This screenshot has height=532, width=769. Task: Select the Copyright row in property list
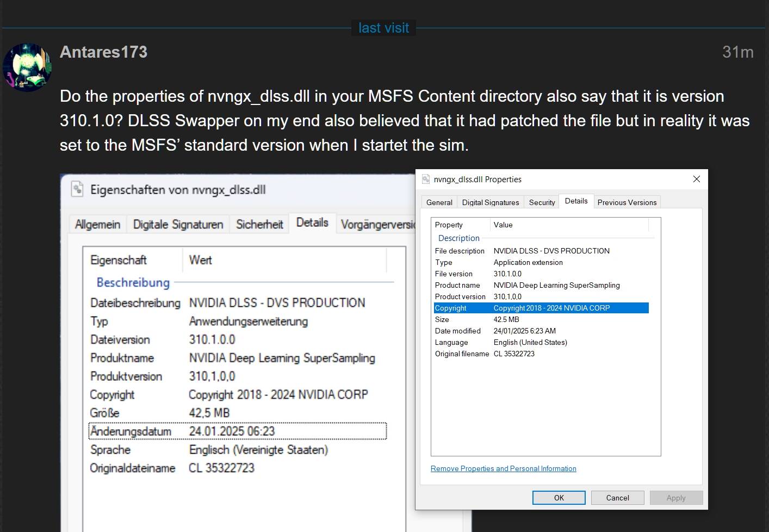[541, 308]
